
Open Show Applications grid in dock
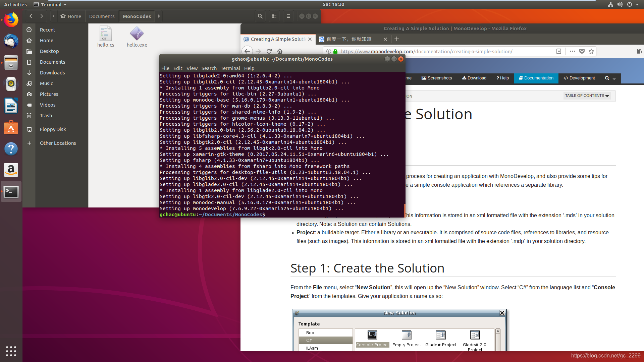tap(11, 351)
